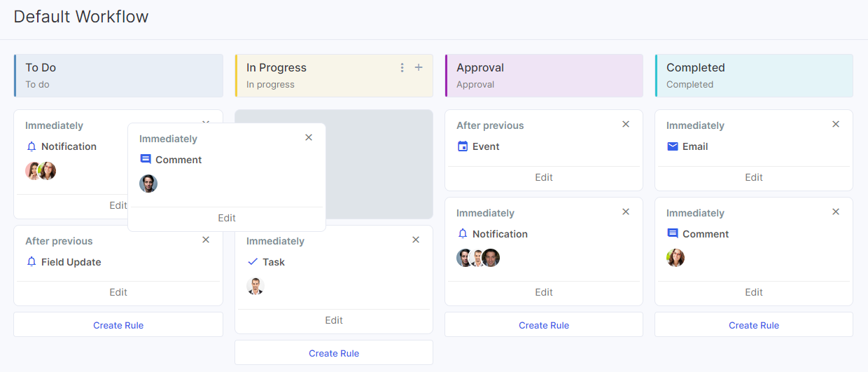
Task: Click the Email envelope icon in Completed
Action: [672, 146]
